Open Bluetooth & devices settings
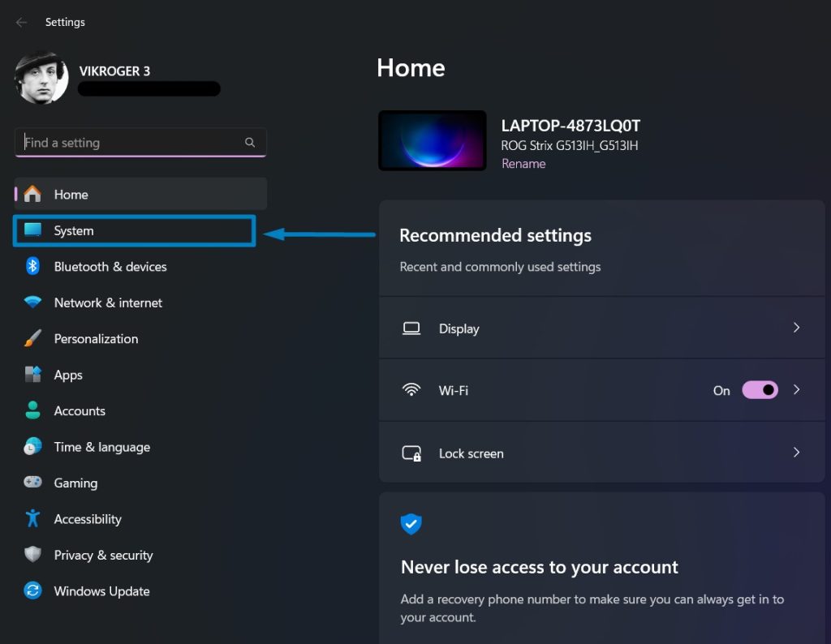 click(x=110, y=266)
